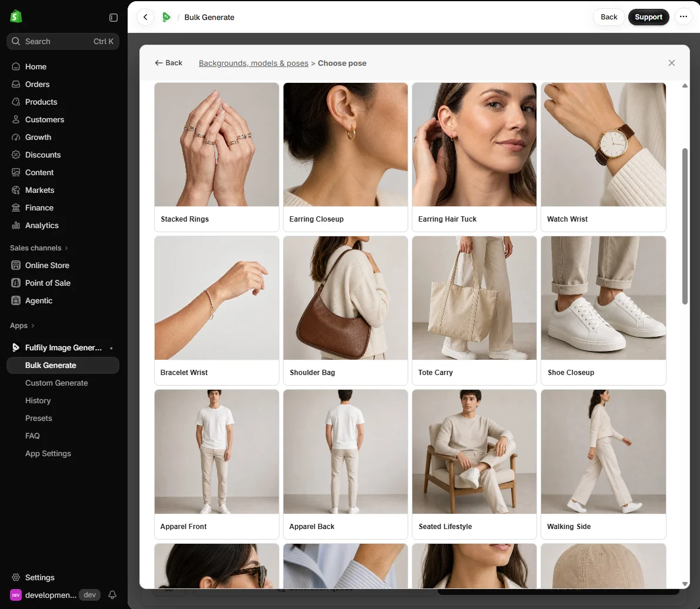The image size is (700, 609).
Task: Select the Apparel Back pose
Action: (x=345, y=464)
